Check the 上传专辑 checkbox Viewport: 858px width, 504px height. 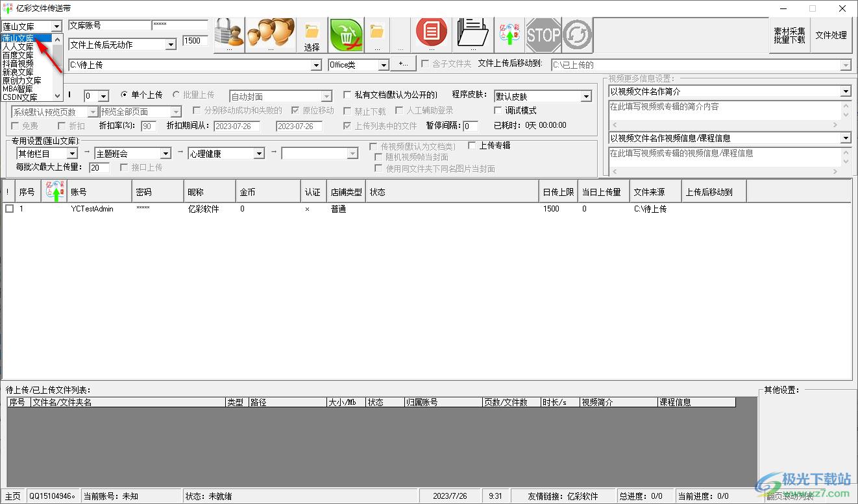click(472, 146)
